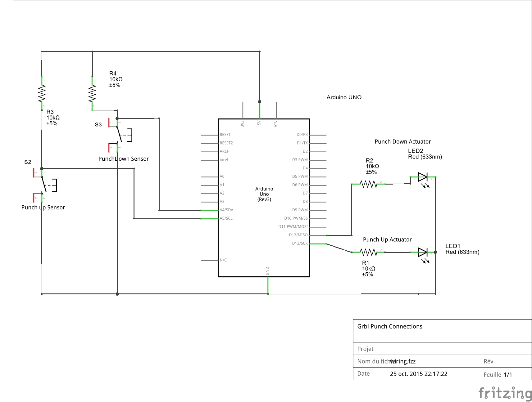Click the R1 10kΩ ±5% label

click(x=368, y=269)
